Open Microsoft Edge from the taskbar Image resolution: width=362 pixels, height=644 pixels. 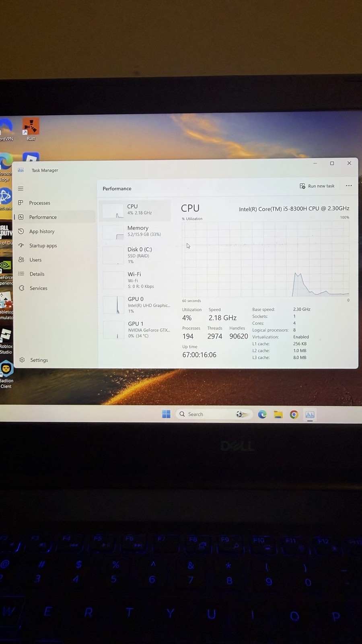click(262, 414)
